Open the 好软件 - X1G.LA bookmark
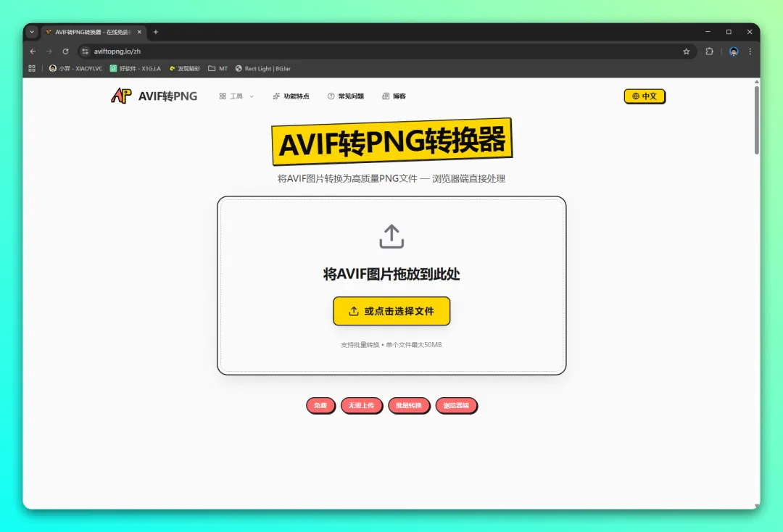The height and width of the screenshot is (532, 783). pos(136,68)
